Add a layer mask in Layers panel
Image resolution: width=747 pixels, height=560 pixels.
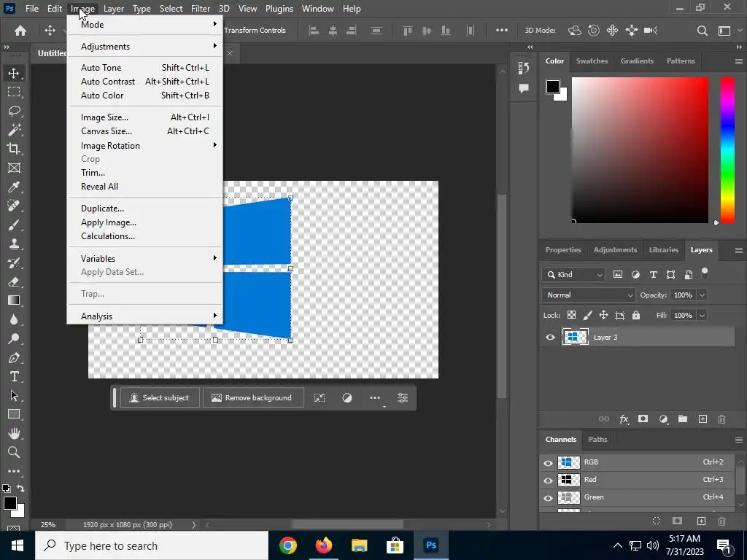tap(643, 419)
